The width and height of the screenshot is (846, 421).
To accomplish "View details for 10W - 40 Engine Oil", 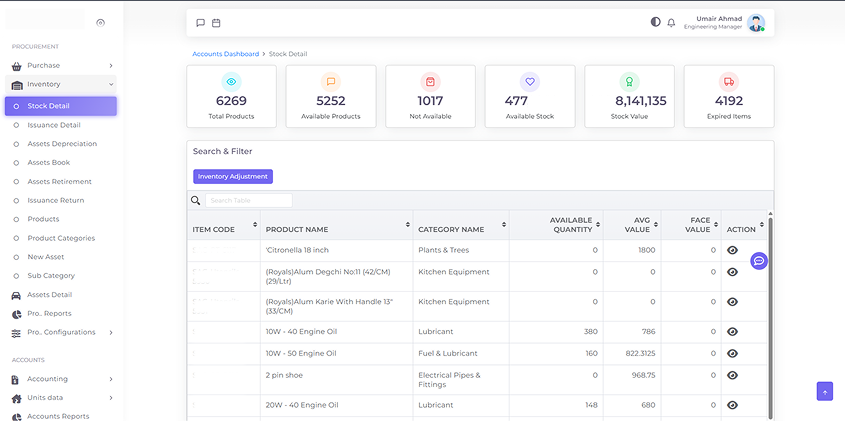I will coord(732,331).
